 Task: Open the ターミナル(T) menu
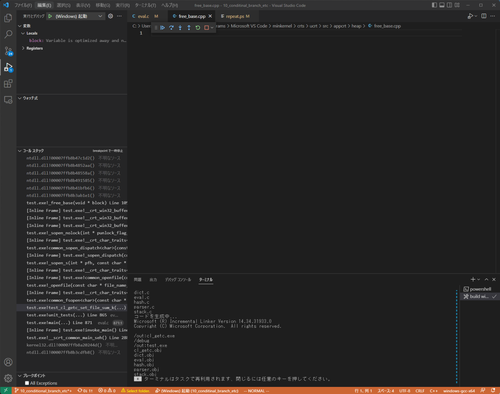(x=145, y=5)
